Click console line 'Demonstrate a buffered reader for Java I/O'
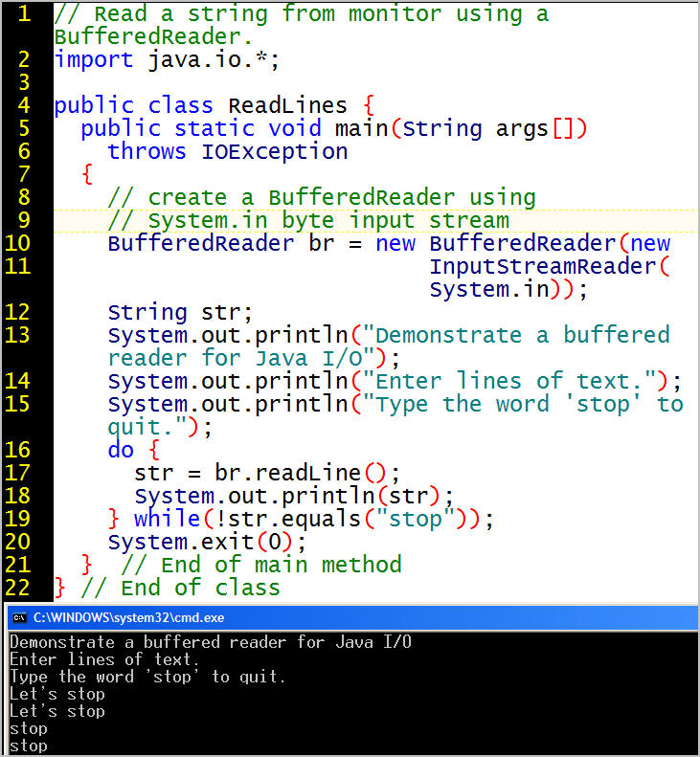The height and width of the screenshot is (757, 700). click(211, 642)
